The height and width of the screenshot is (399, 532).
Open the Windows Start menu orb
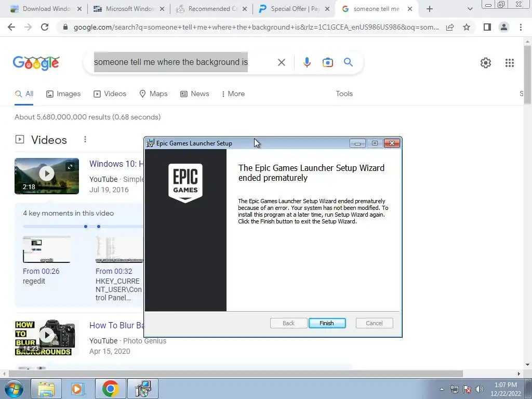(x=14, y=389)
